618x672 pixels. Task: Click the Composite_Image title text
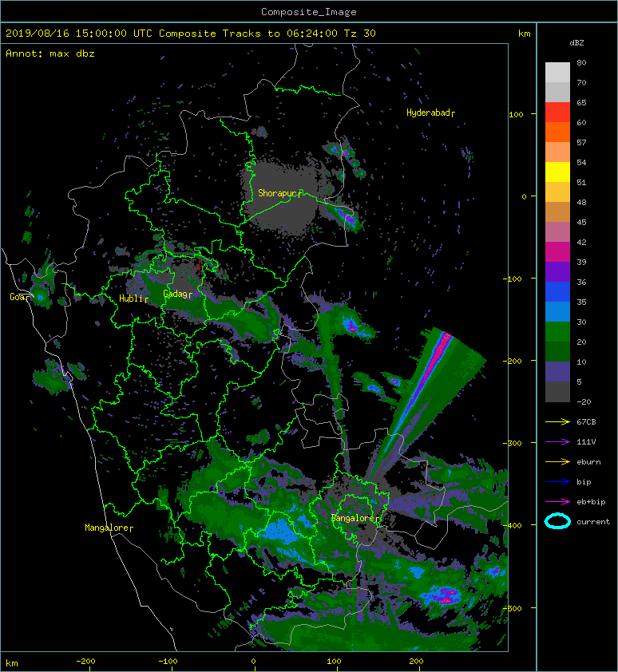coord(309,12)
